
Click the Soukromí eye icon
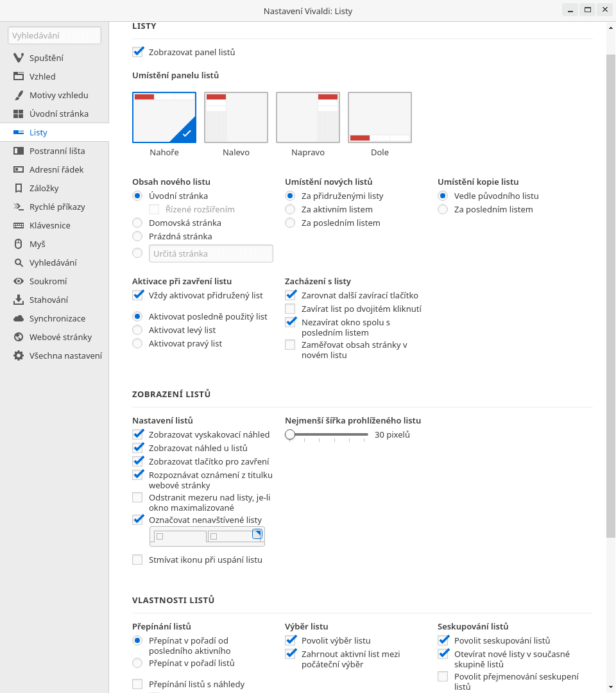click(x=18, y=281)
